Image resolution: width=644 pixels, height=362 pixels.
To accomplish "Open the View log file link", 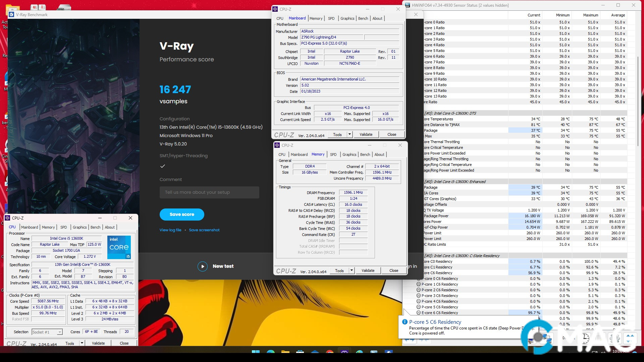I will pos(170,230).
